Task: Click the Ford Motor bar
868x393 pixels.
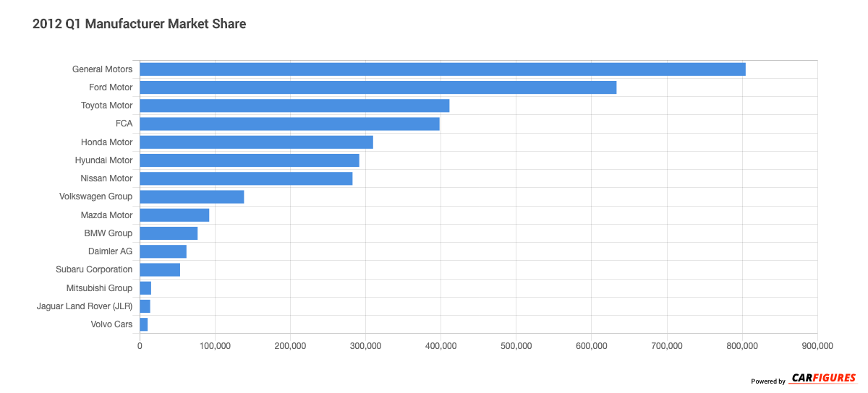Action: (x=378, y=87)
